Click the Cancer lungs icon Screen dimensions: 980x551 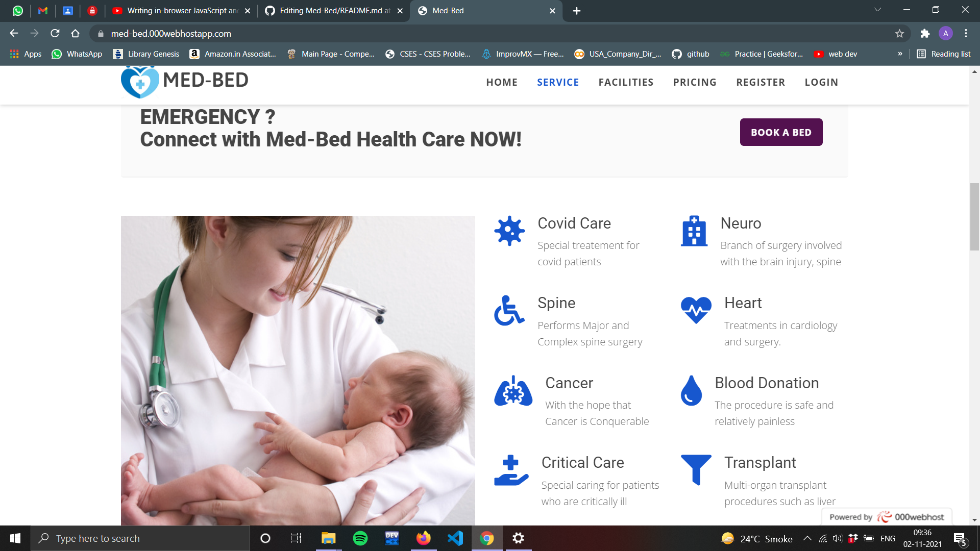coord(512,391)
